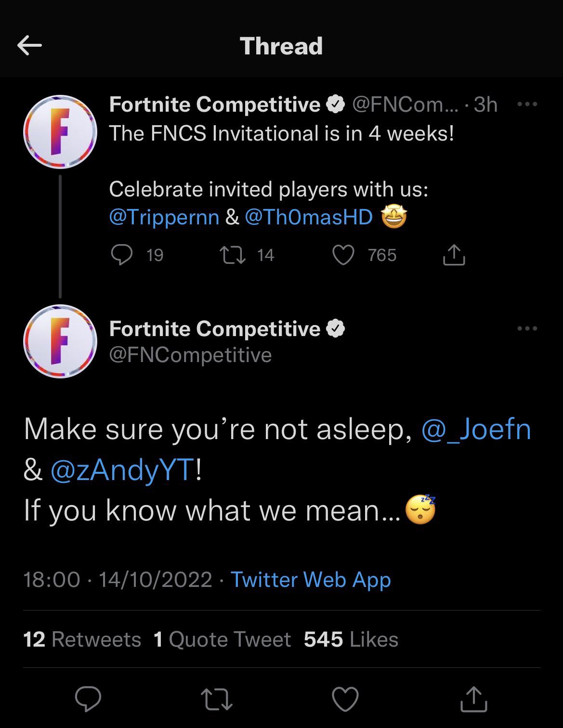Open more options on the second tweet
Screen dimensions: 563x728
pos(528,328)
